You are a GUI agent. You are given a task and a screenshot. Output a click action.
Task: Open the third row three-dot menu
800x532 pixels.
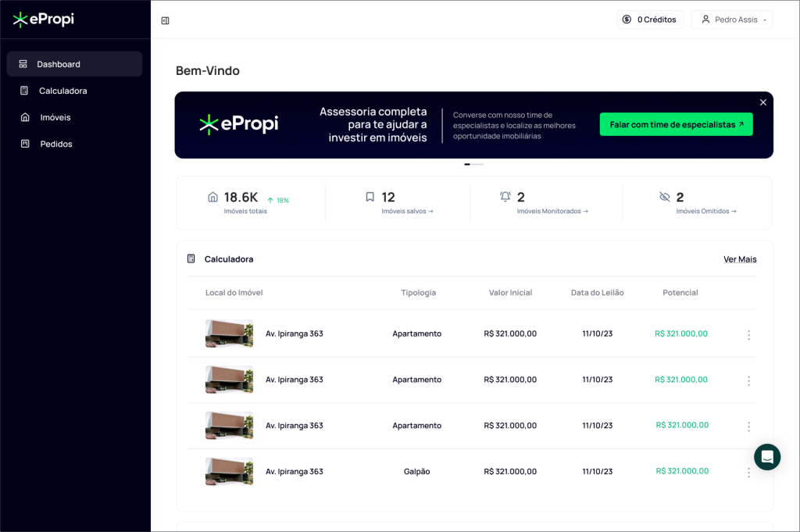point(748,427)
